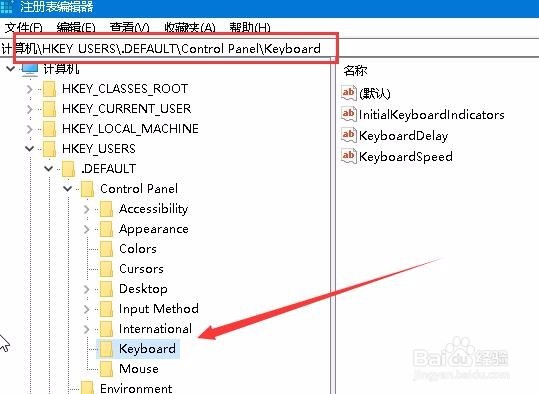Click the Control Panel folder icon

point(88,189)
